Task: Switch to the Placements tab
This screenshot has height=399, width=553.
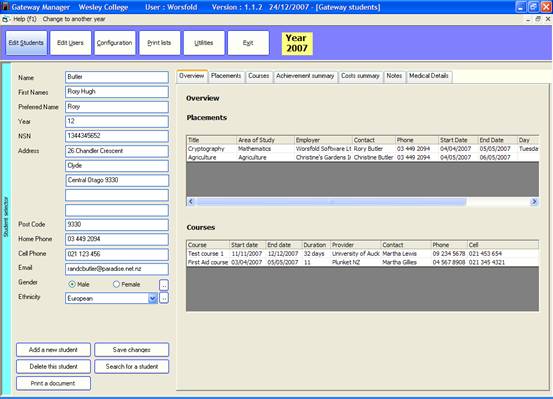Action: tap(226, 76)
